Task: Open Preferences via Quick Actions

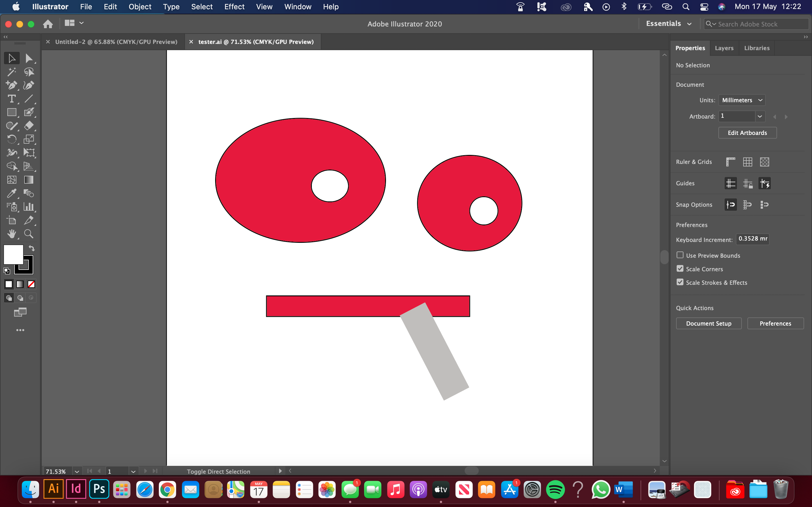Action: (x=775, y=323)
